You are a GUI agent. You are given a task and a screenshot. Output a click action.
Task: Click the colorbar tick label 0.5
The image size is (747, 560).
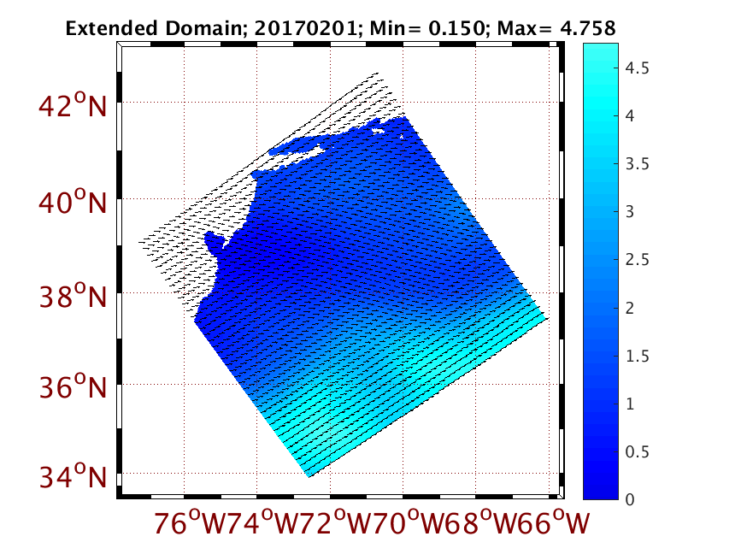tap(637, 451)
